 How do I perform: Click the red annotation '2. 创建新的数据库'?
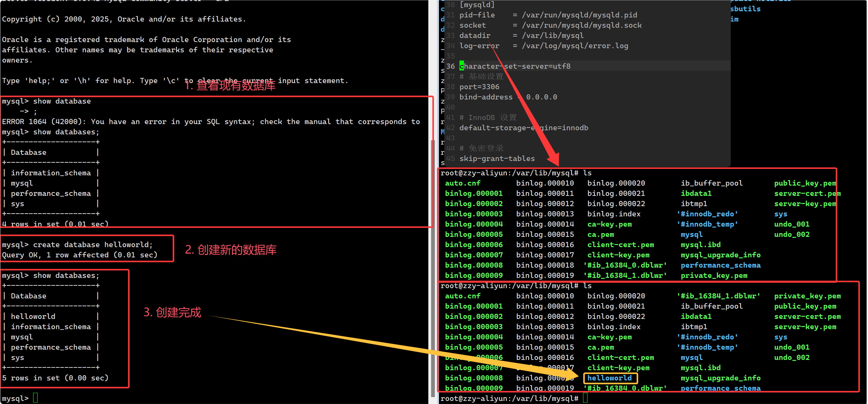231,250
